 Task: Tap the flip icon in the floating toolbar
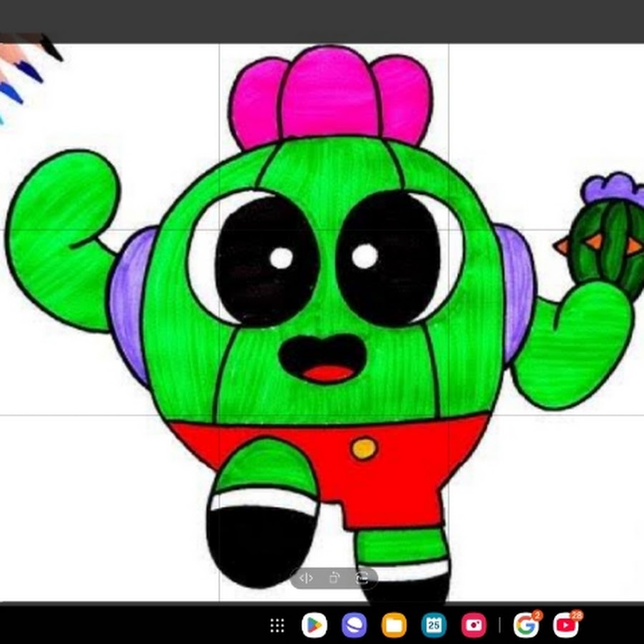(306, 578)
